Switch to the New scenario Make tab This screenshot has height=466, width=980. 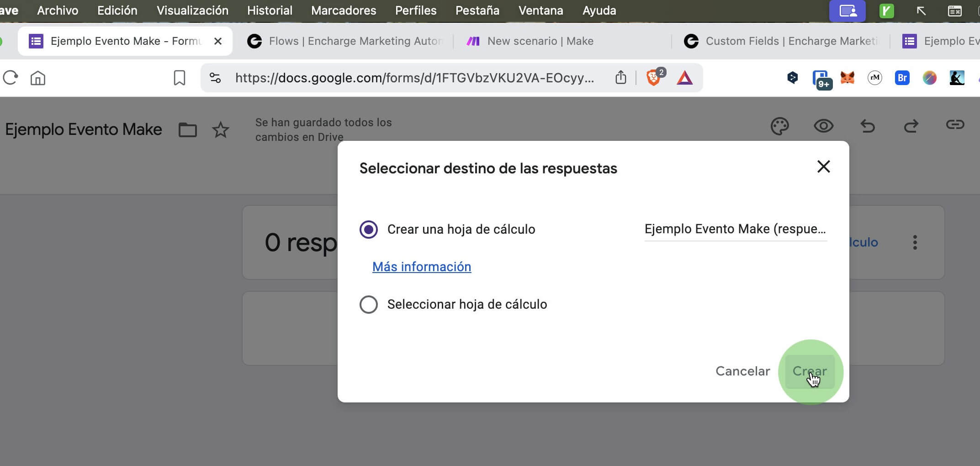pyautogui.click(x=540, y=41)
